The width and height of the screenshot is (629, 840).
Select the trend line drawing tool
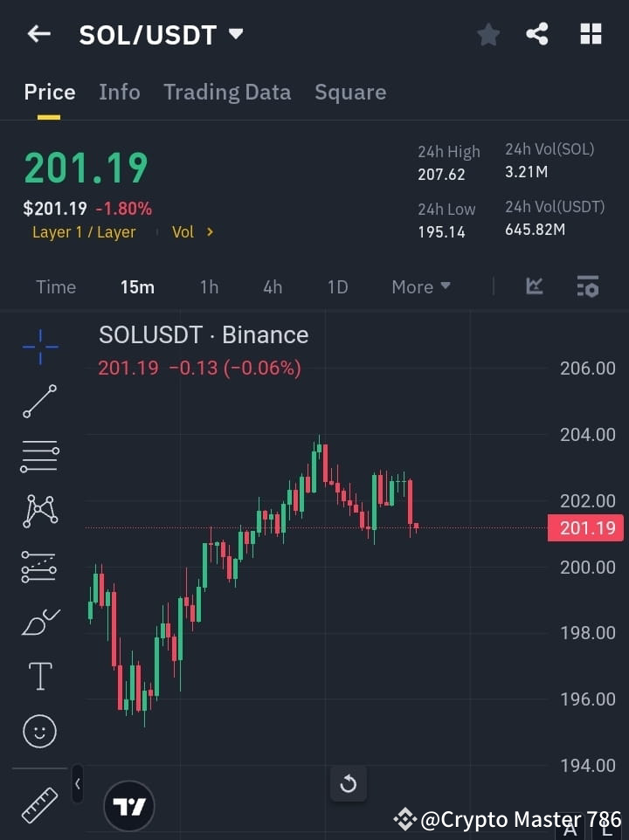tap(39, 402)
